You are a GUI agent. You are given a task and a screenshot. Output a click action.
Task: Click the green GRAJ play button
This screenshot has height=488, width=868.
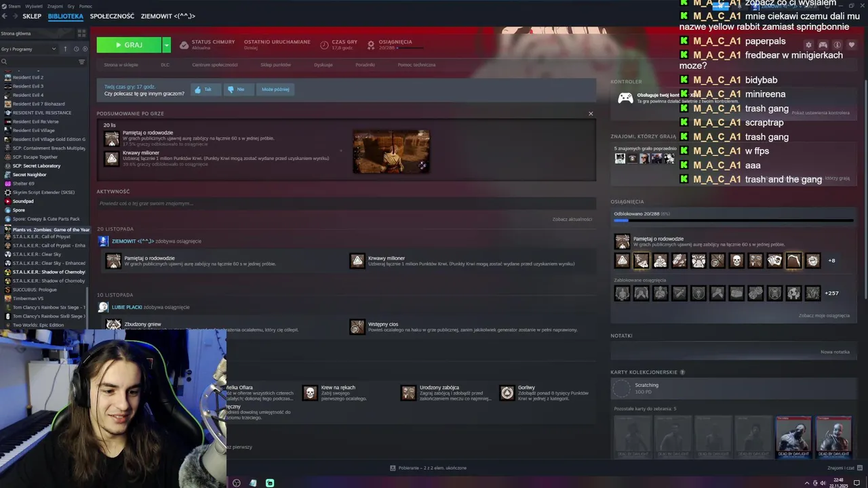(129, 45)
